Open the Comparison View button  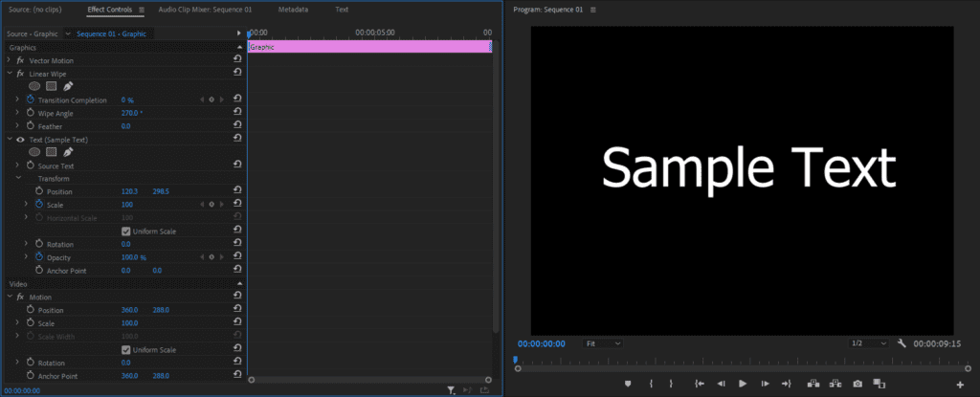(880, 384)
